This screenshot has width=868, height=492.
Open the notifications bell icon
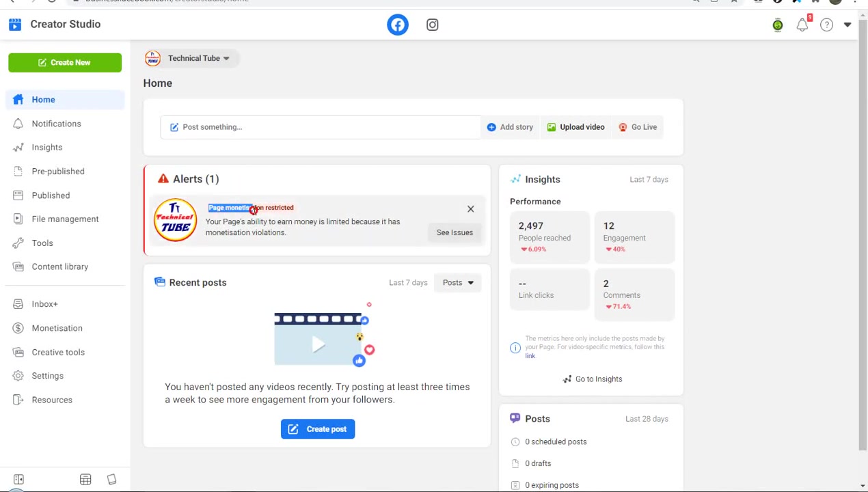[x=802, y=25]
